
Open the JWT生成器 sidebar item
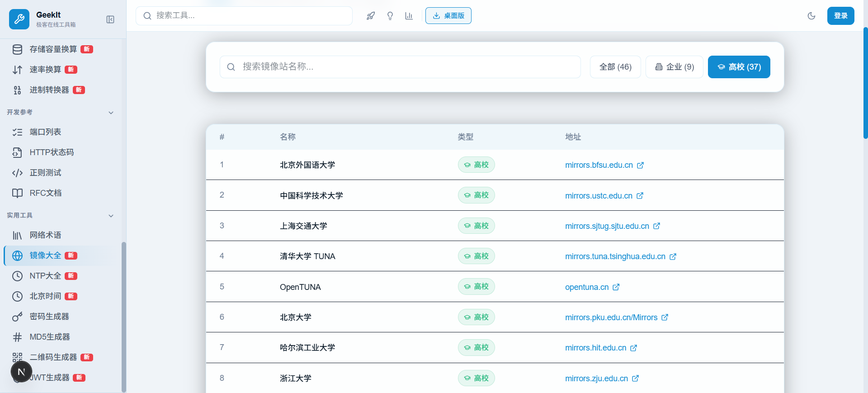[61, 378]
